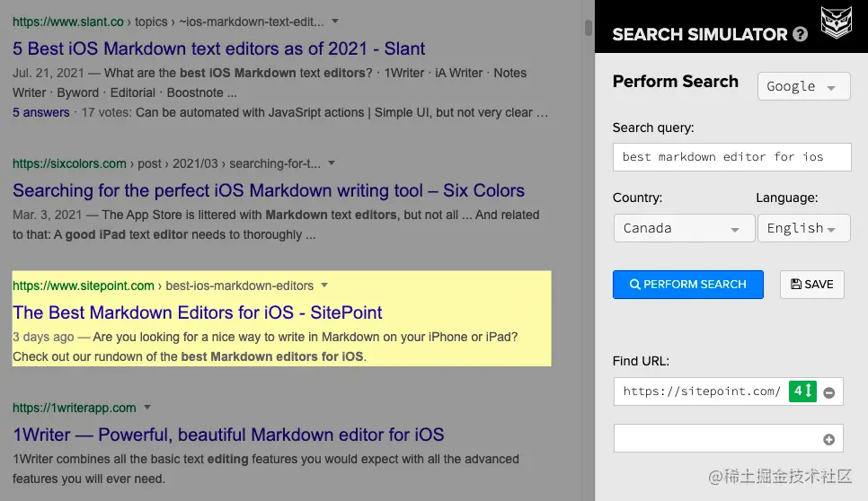Click the Search query input field
This screenshot has height=501, width=868.
731,157
